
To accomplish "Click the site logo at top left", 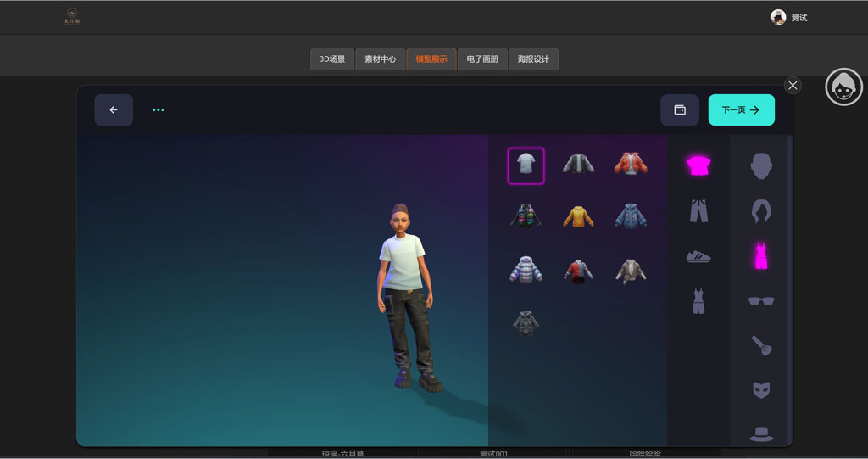I will click(72, 17).
